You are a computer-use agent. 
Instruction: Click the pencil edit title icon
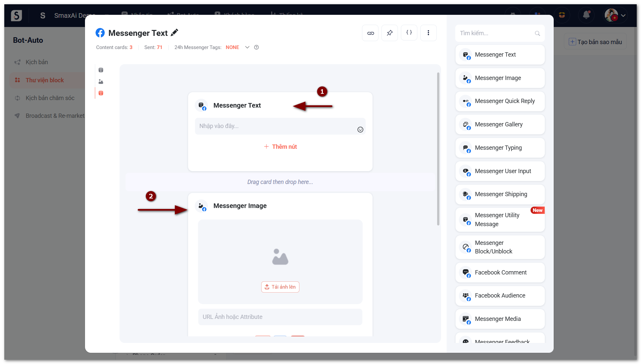coord(175,32)
